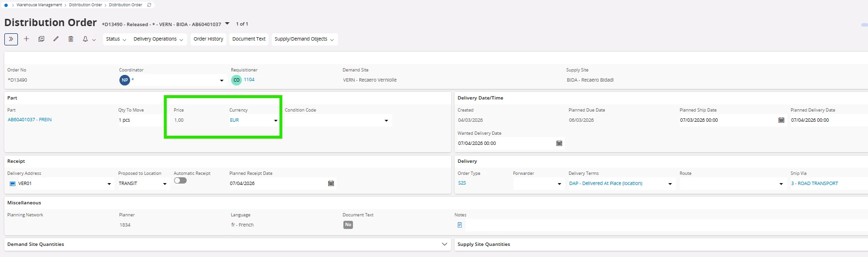Click the Planned Receipt Date field

[x=276, y=184]
